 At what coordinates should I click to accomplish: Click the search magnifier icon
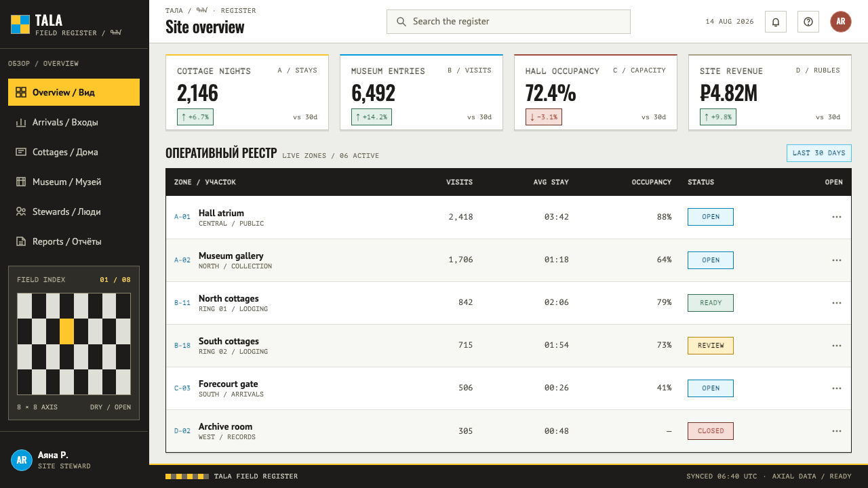pyautogui.click(x=401, y=22)
